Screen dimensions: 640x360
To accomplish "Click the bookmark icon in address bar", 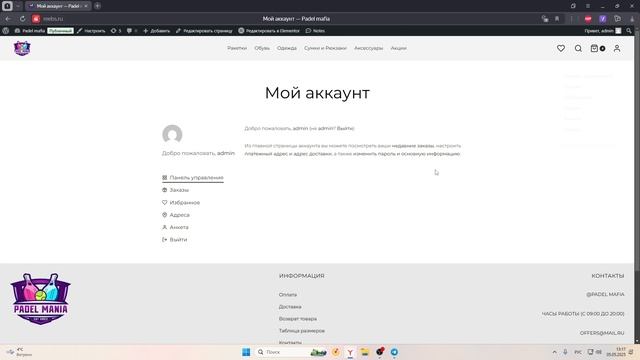I will 557,19.
